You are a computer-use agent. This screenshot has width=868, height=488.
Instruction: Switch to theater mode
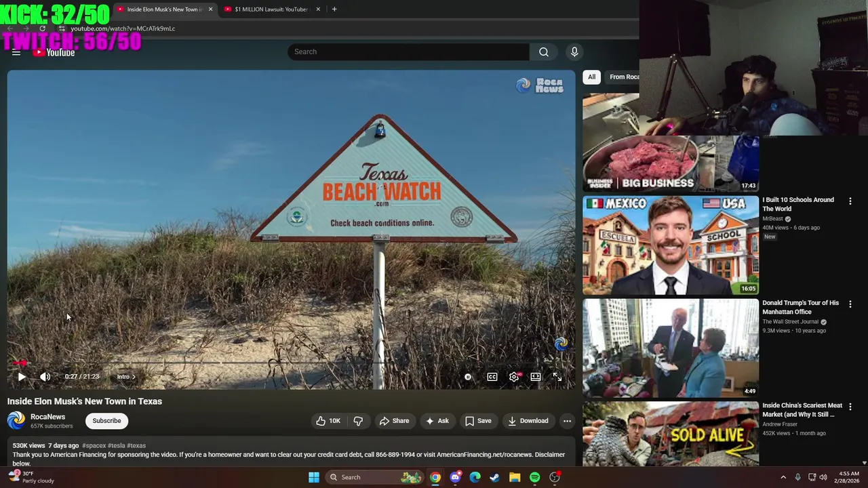click(536, 377)
